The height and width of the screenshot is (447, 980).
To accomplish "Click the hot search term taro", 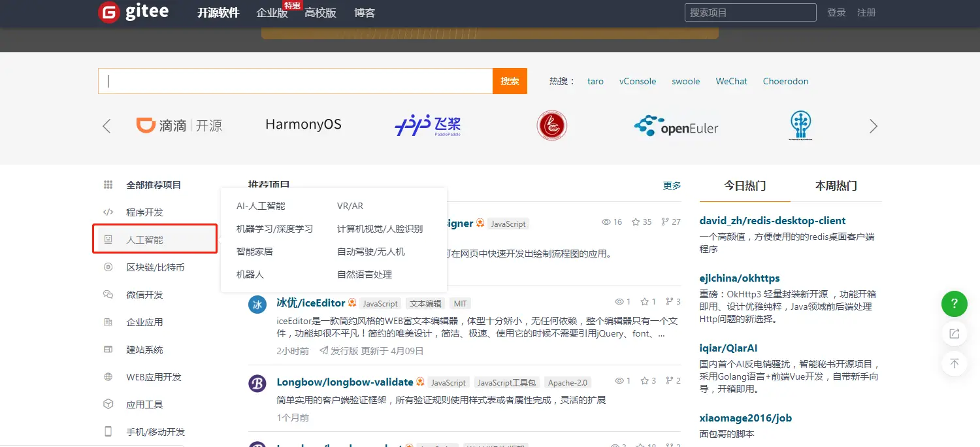I will click(x=595, y=81).
